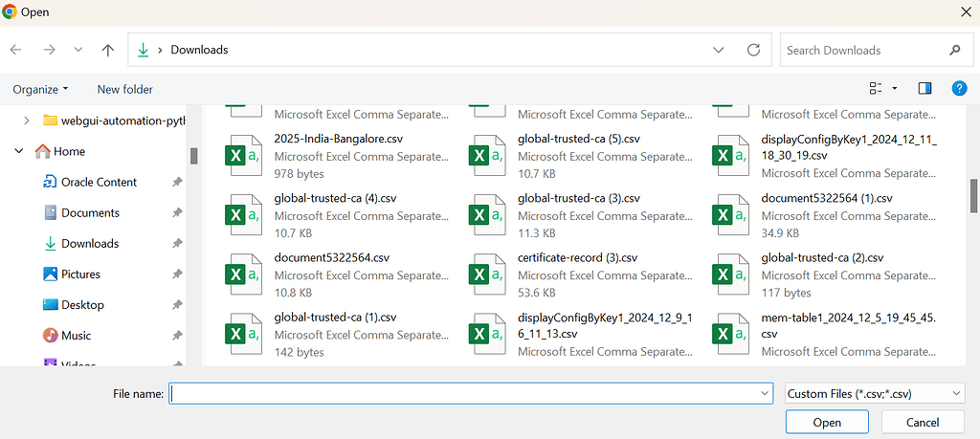This screenshot has height=439, width=980.
Task: Open the Recent locations dropdown arrow
Action: point(78,50)
